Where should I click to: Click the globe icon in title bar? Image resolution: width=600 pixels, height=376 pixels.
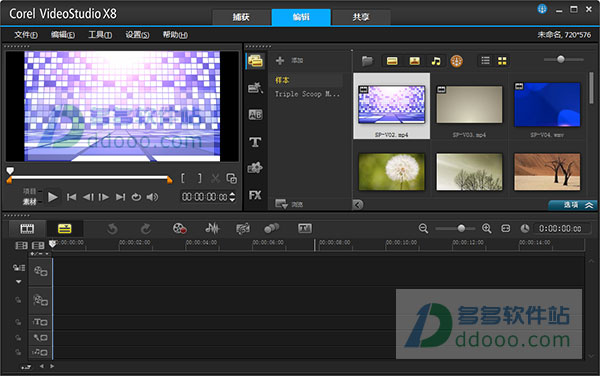[542, 8]
